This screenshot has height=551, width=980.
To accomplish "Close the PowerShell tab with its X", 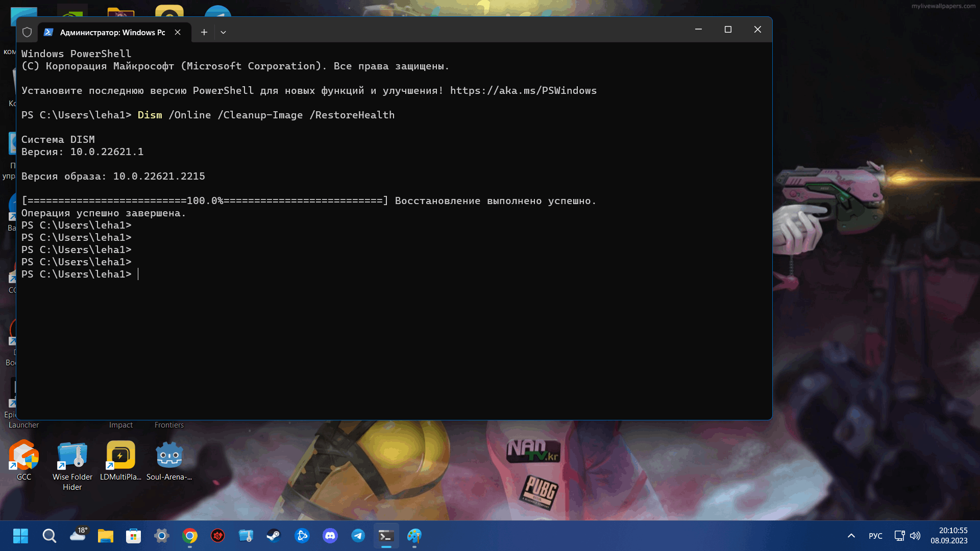I will pos(178,32).
